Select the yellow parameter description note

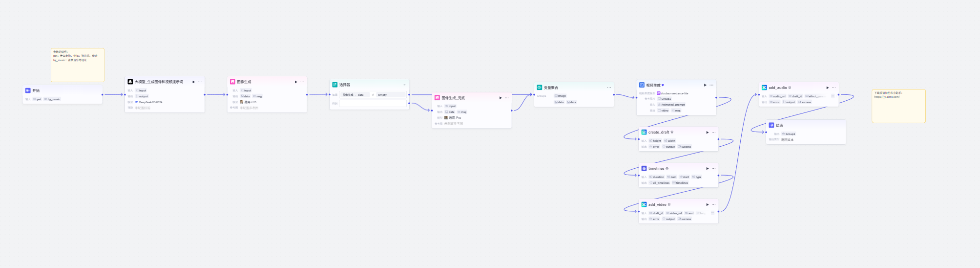coord(77,68)
